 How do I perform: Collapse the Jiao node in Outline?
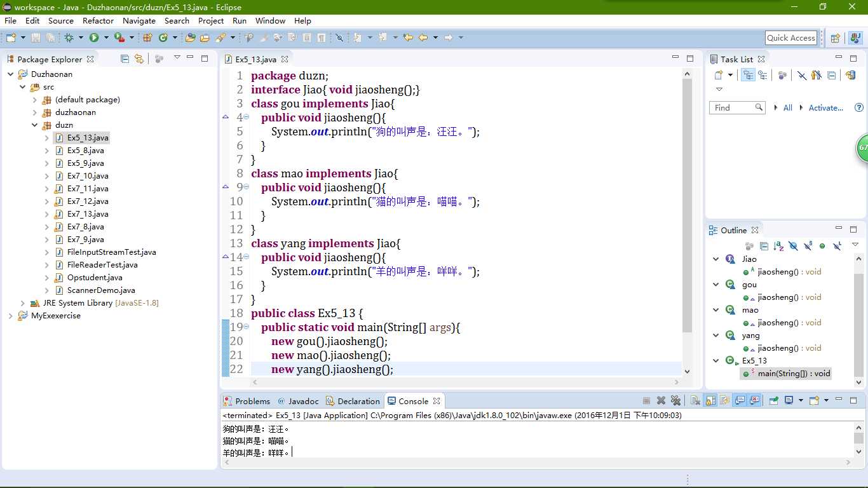(x=716, y=259)
